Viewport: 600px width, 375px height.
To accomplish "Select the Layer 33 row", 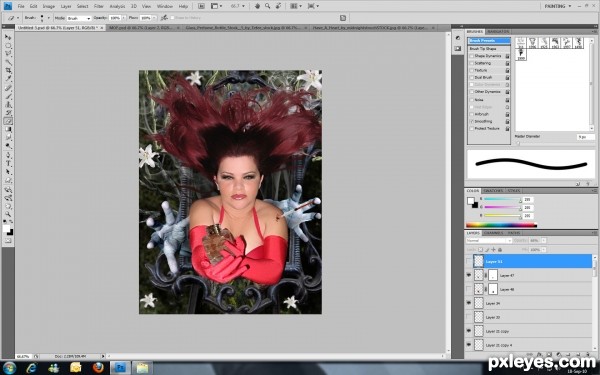I will [x=528, y=317].
